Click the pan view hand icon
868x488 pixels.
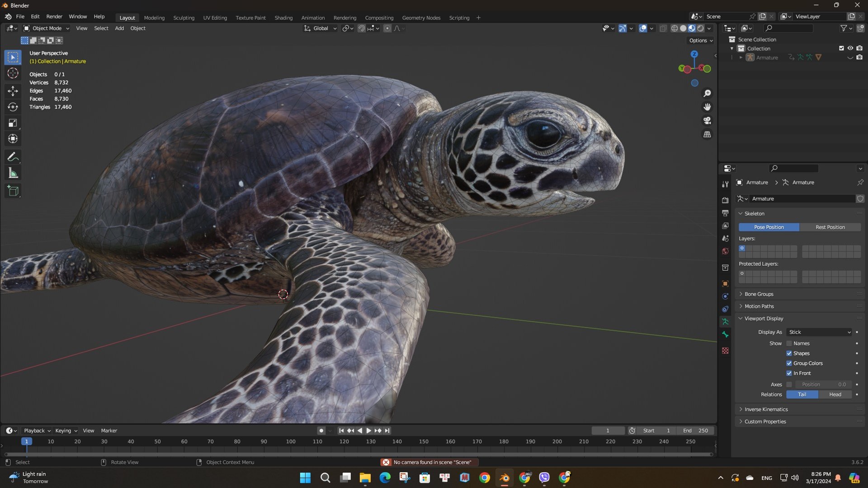[707, 107]
